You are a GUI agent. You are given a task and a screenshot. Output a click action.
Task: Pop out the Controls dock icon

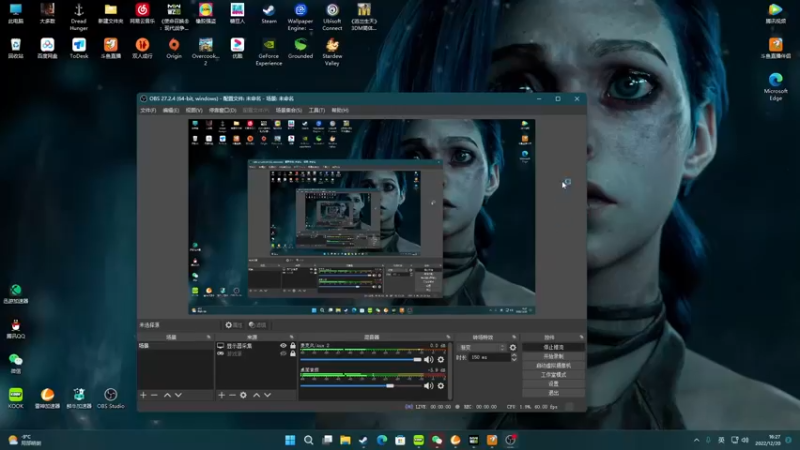click(581, 337)
